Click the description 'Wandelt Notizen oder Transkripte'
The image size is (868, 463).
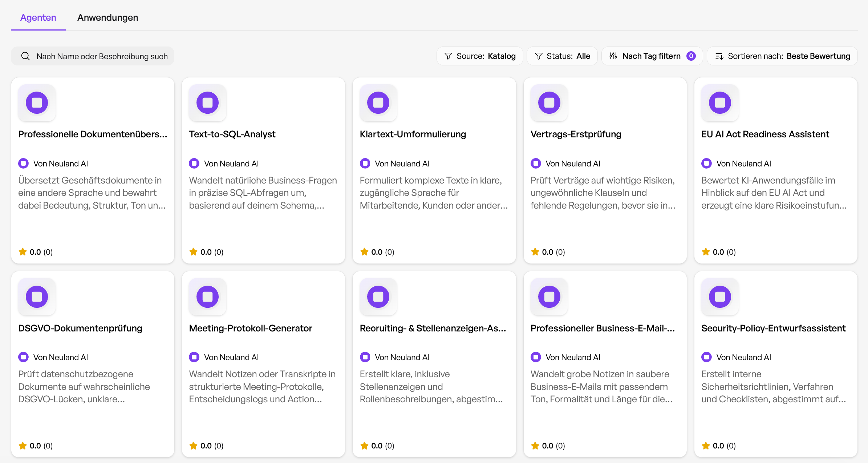[262, 387]
